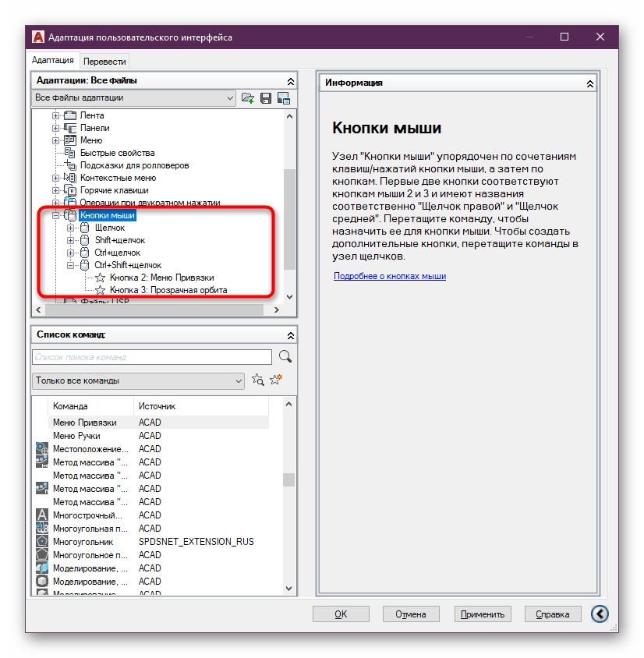Open the Подробнее о кнопках мыши link
The height and width of the screenshot is (658, 644).
point(390,276)
